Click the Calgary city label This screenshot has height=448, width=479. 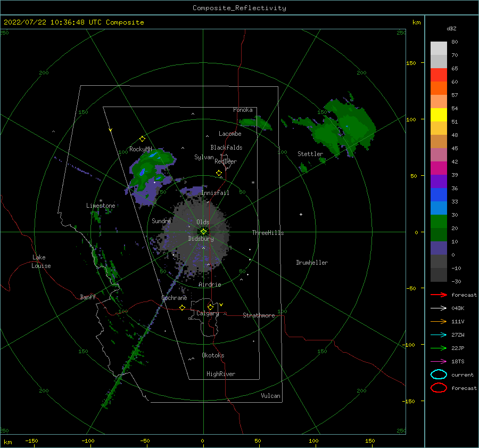tap(208, 313)
